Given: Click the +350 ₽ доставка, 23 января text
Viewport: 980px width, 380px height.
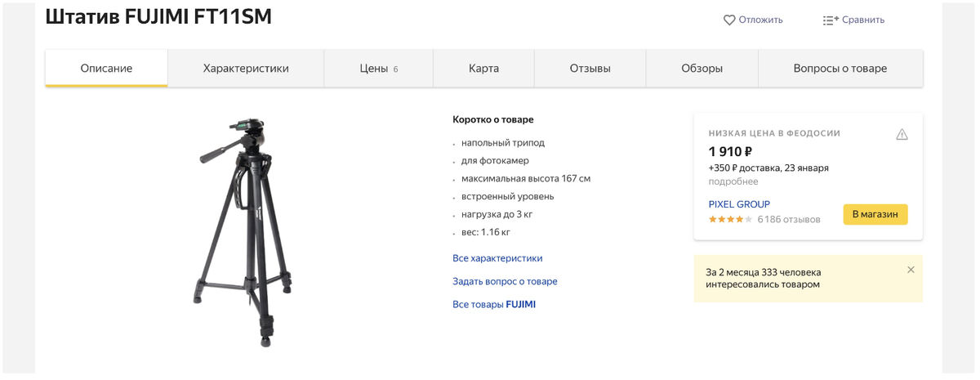Looking at the screenshot, I should [768, 168].
